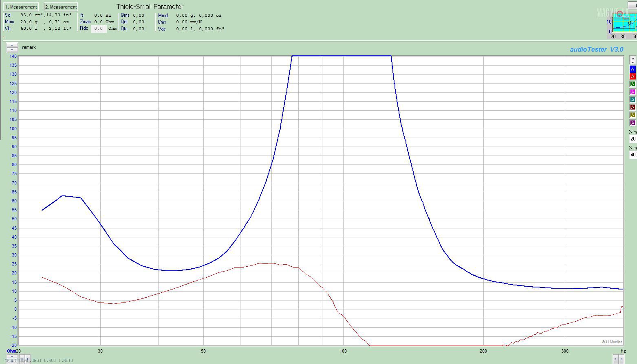Toggle the green curve A channel button
This screenshot has width=637, height=364.
[x=633, y=84]
